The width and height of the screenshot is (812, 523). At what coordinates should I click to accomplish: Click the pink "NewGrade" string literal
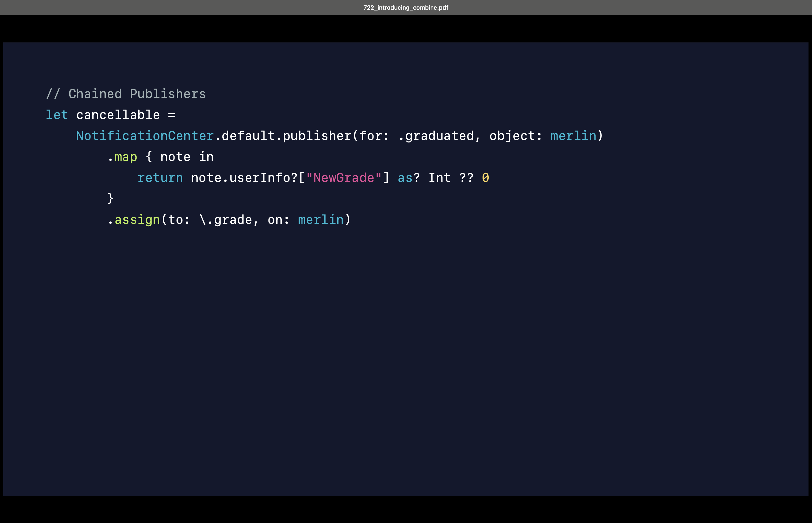[x=343, y=178]
